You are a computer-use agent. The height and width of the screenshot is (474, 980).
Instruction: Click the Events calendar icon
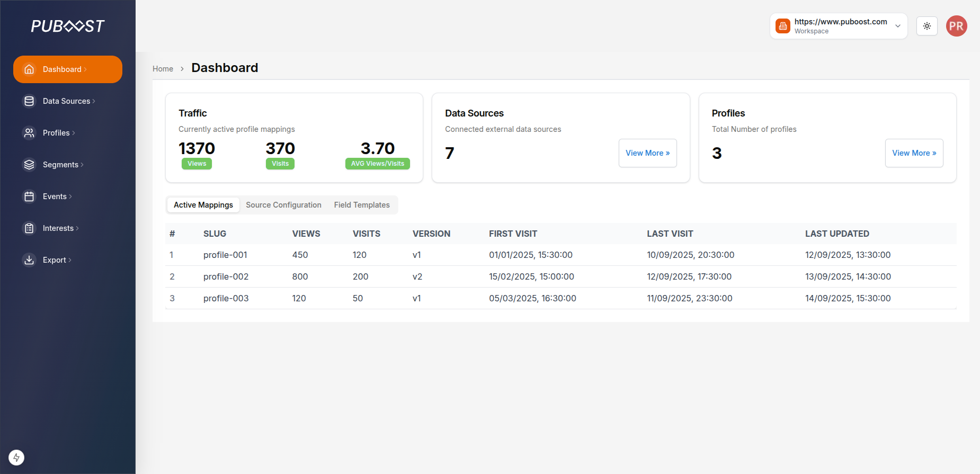pos(29,196)
